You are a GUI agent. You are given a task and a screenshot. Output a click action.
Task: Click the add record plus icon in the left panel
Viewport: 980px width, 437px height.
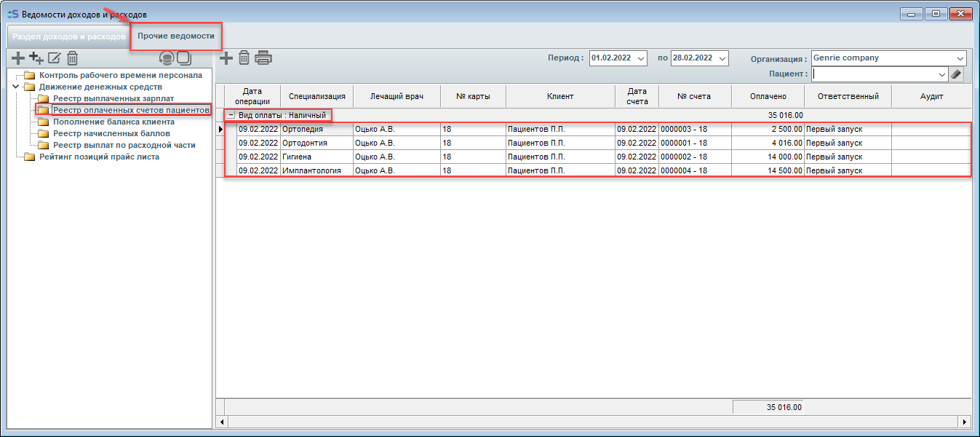tap(18, 58)
